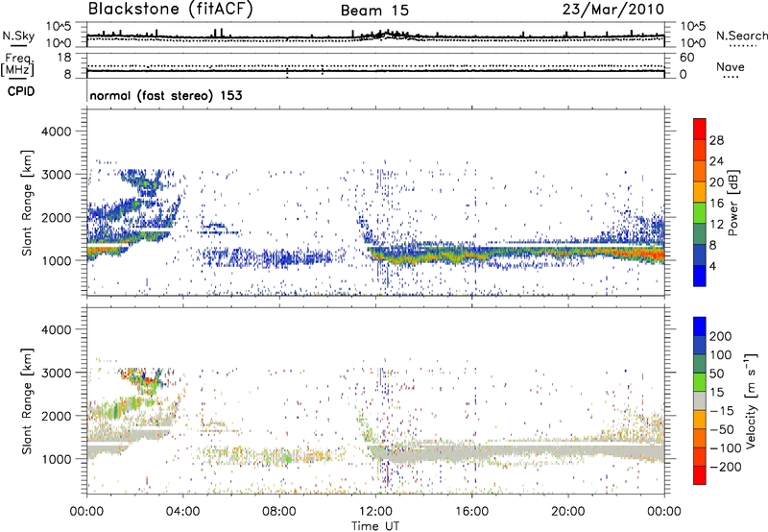The image size is (768, 532).
Task: Click the '-100' Velocity colorbar value
Action: pyautogui.click(x=726, y=448)
